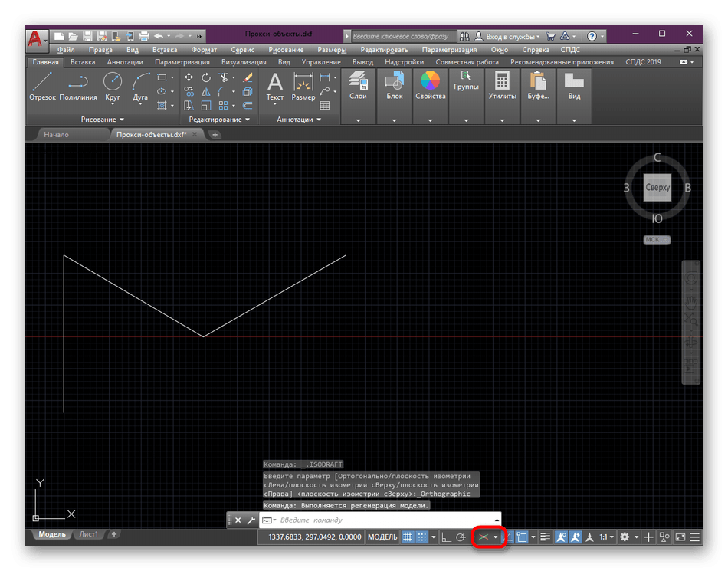This screenshot has height=571, width=728.
Task: Click the Table tool icon in Аннотации
Action: (325, 105)
